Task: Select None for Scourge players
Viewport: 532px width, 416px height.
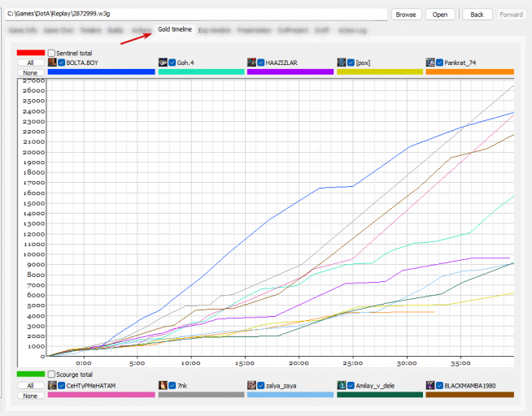Action: pyautogui.click(x=31, y=396)
